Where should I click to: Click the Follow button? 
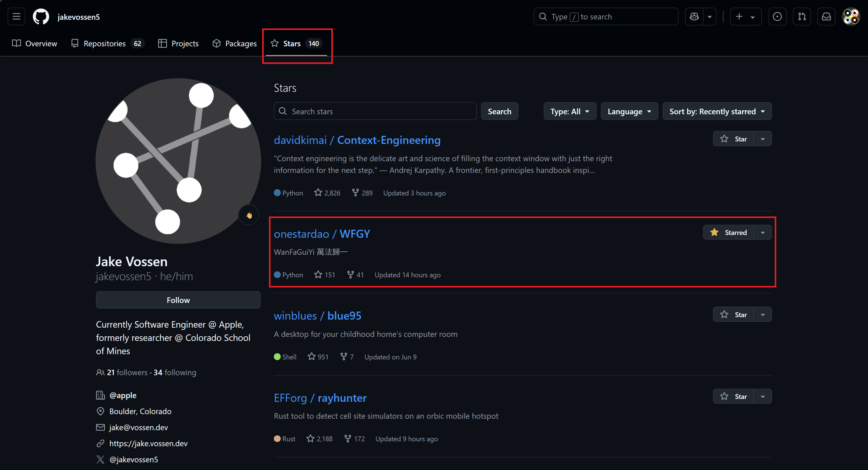pyautogui.click(x=178, y=300)
